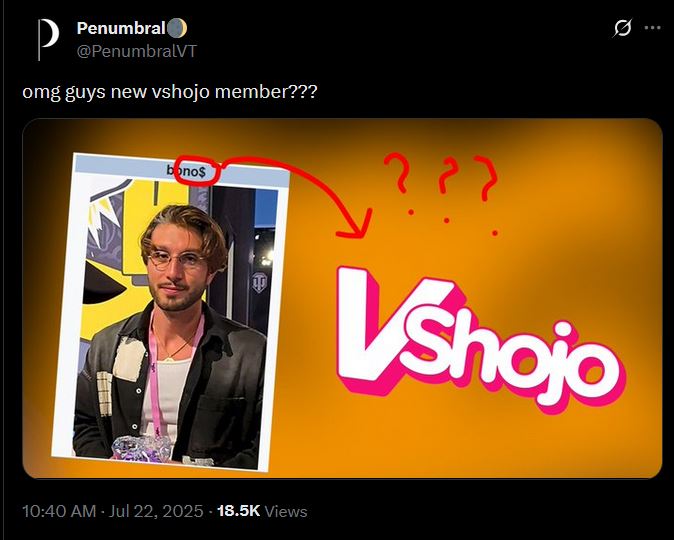
Task: Click the Grok slashed-circle icon
Action: (x=622, y=28)
